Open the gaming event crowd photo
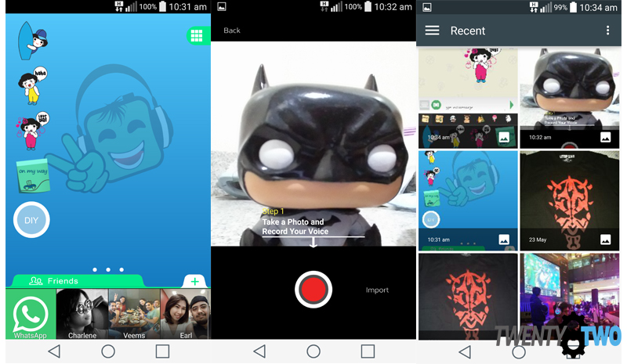Image resolution: width=627 pixels, height=364 pixels. [x=570, y=297]
